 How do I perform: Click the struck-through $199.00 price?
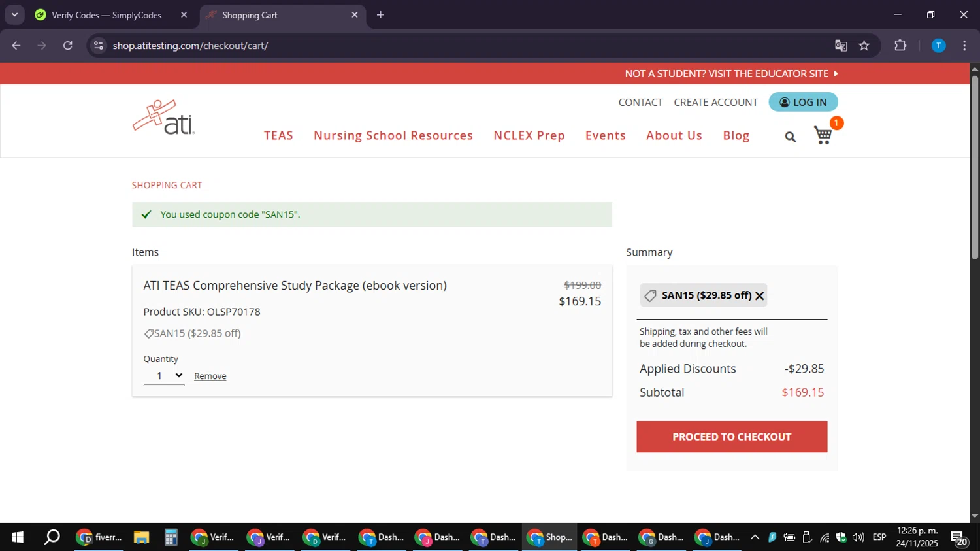click(x=582, y=285)
